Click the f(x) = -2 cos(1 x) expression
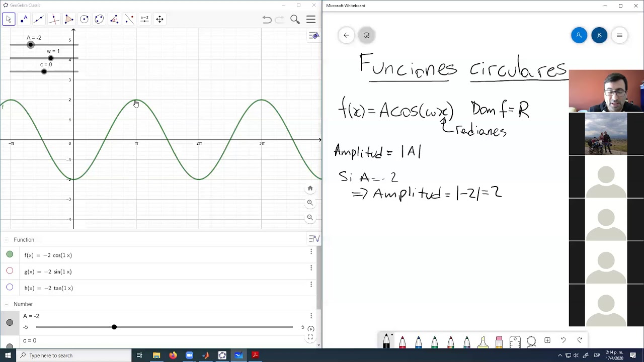 pos(48,255)
